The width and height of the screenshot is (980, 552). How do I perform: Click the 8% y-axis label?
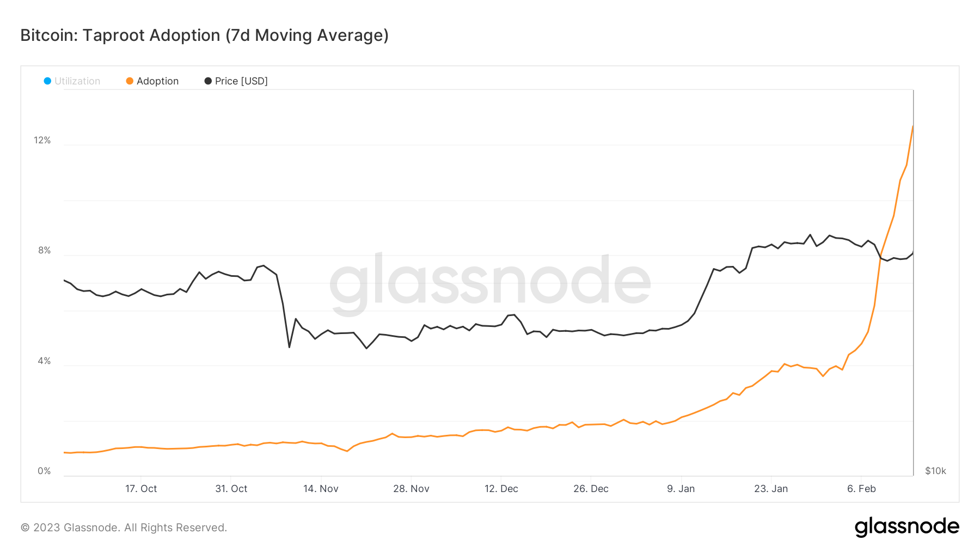(45, 251)
